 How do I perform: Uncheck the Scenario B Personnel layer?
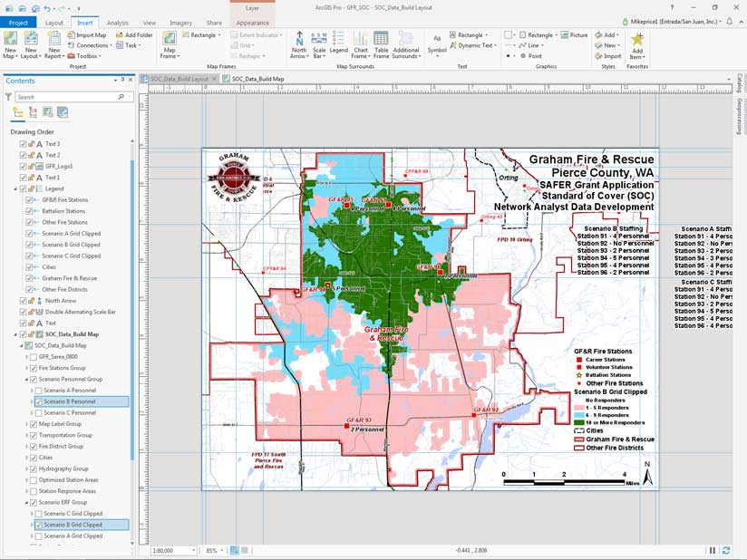39,401
